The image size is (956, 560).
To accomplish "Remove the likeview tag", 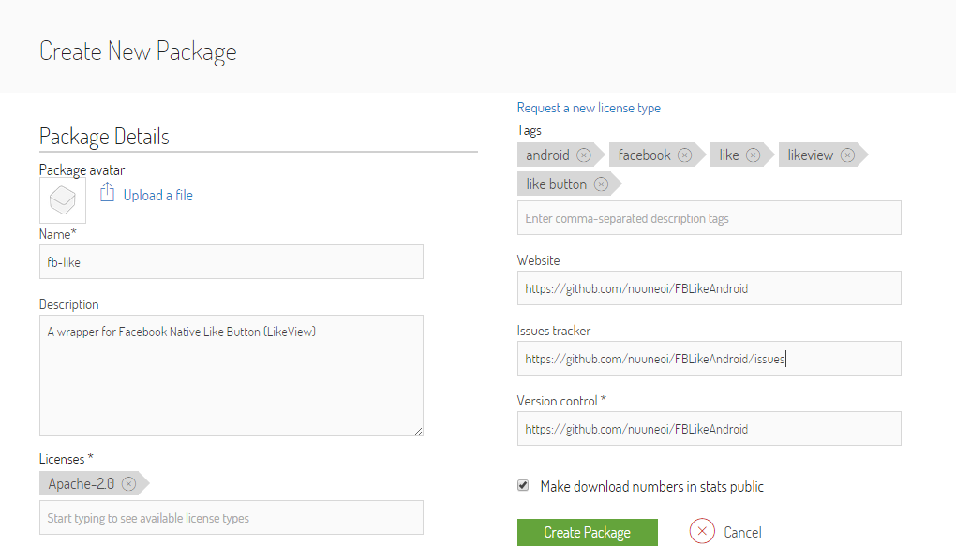I will coord(847,155).
